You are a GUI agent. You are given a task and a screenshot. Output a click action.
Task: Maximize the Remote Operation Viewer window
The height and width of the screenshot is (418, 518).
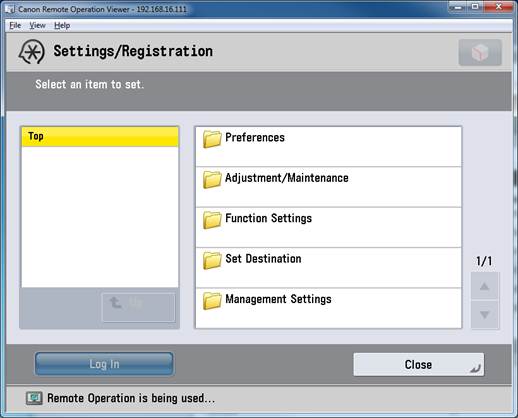tap(475, 7)
